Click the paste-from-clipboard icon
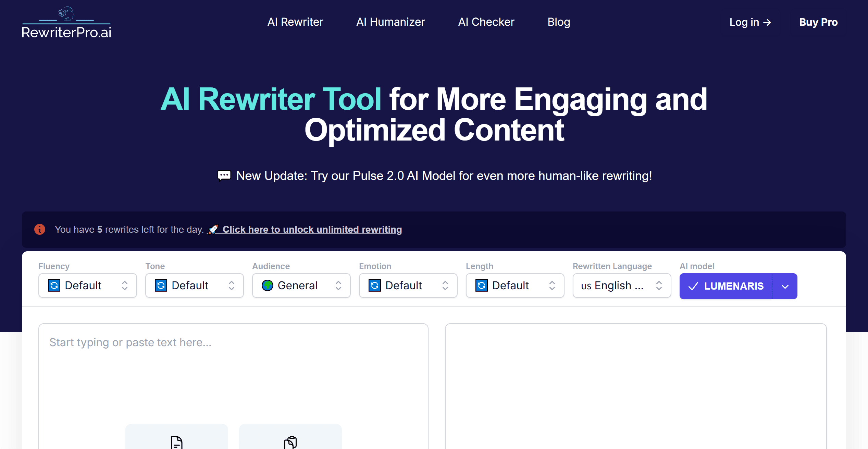Image resolution: width=868 pixels, height=449 pixels. click(290, 442)
